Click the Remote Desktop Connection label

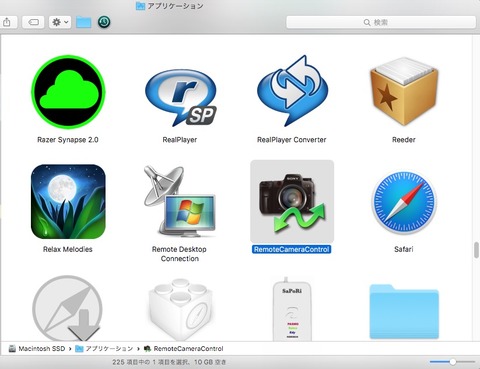coord(179,254)
